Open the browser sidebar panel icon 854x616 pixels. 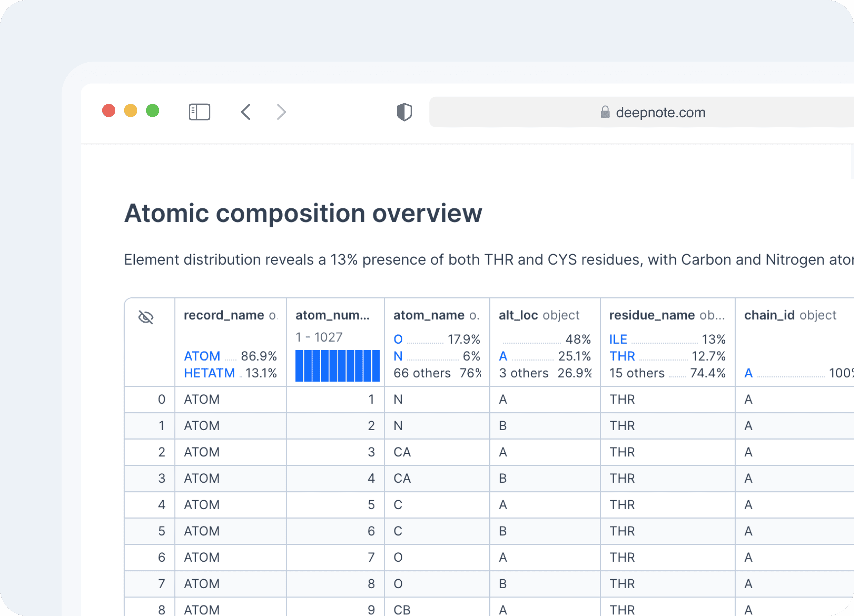(x=199, y=112)
